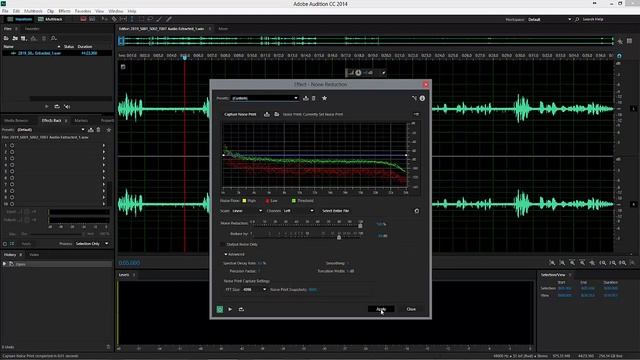
Task: Click the search icon in Files panel
Action: (53, 38)
